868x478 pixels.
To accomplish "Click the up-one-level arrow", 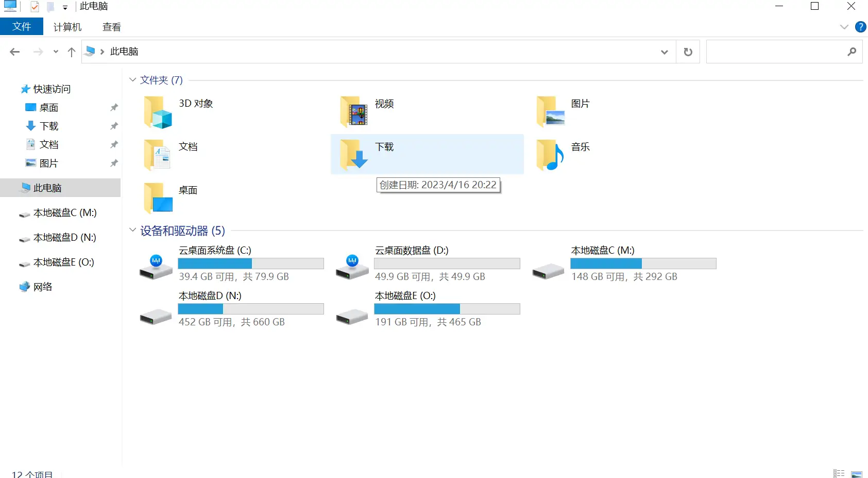I will tap(72, 52).
